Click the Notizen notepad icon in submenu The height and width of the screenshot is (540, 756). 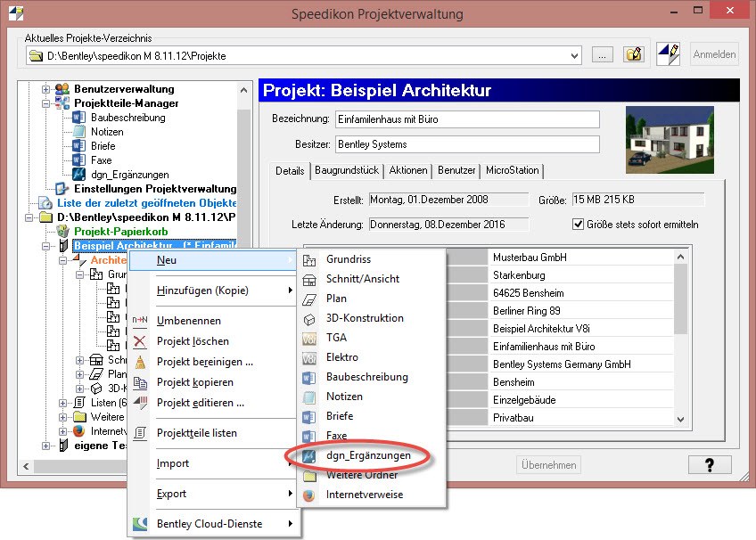[309, 397]
